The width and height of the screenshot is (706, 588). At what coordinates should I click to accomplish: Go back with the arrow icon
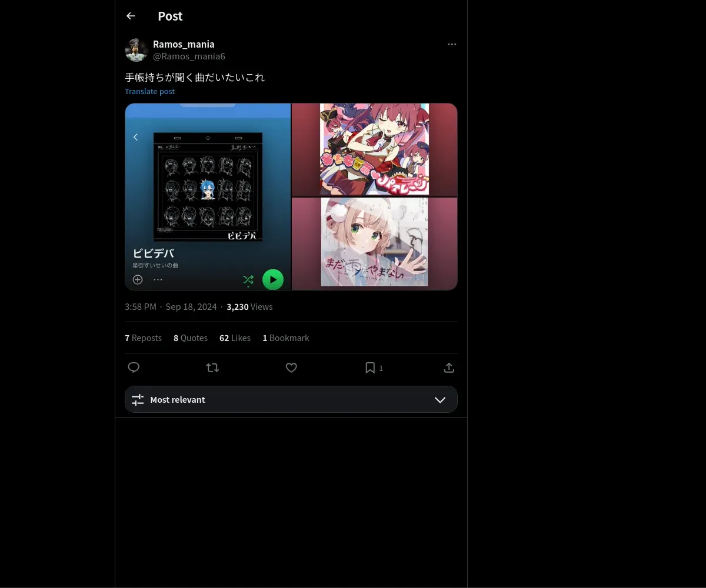tap(131, 16)
